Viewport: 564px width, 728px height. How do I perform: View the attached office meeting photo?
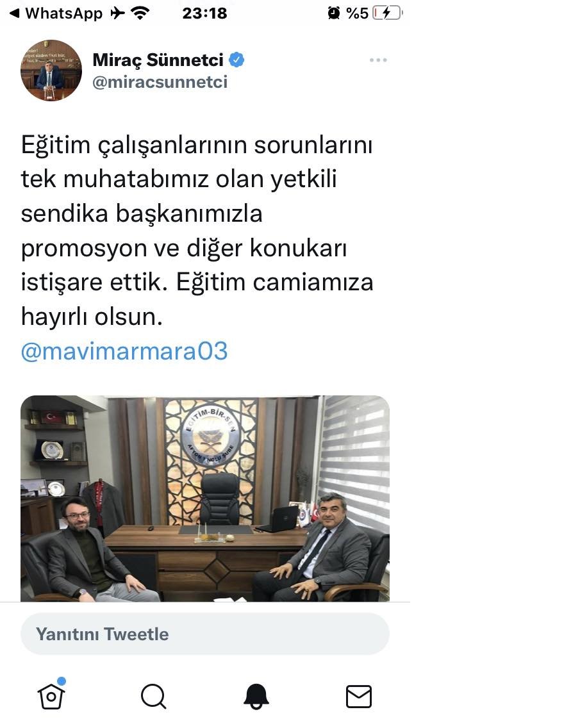[x=205, y=499]
